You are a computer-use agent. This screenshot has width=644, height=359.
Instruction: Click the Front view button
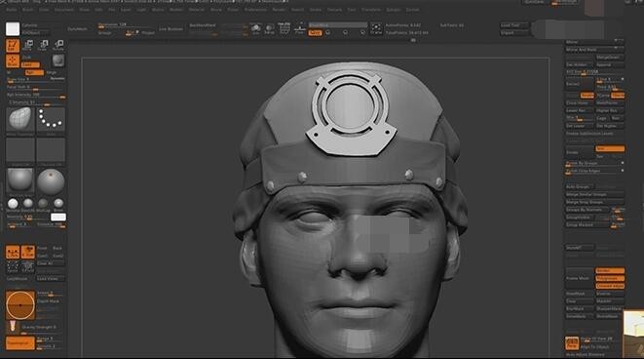pos(42,249)
